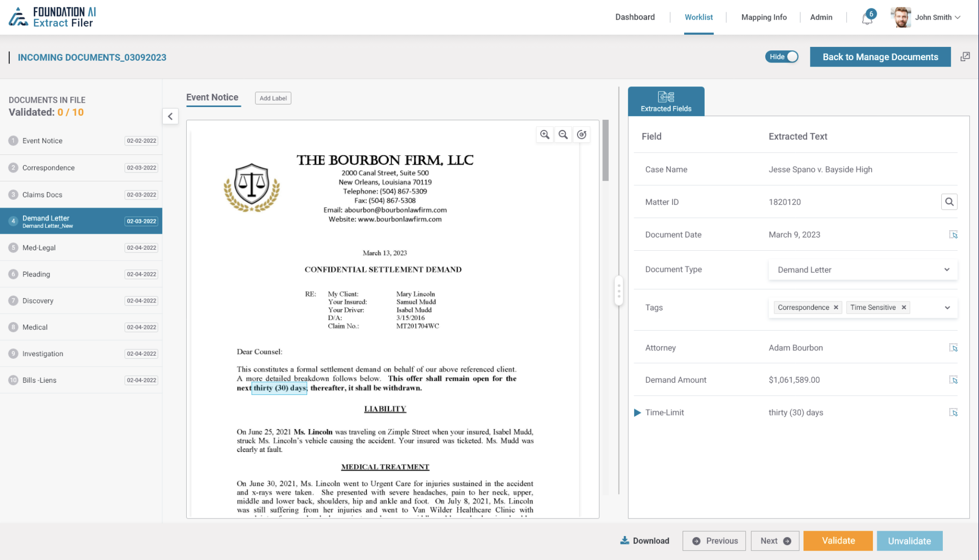
Task: Click the annotate icon beside Attorney field
Action: click(x=954, y=348)
